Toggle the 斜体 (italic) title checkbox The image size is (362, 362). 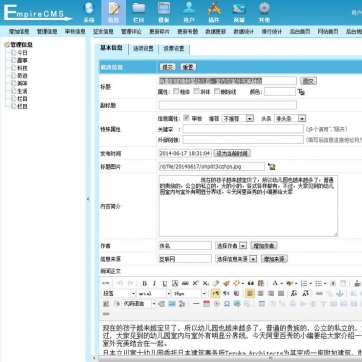(x=197, y=91)
